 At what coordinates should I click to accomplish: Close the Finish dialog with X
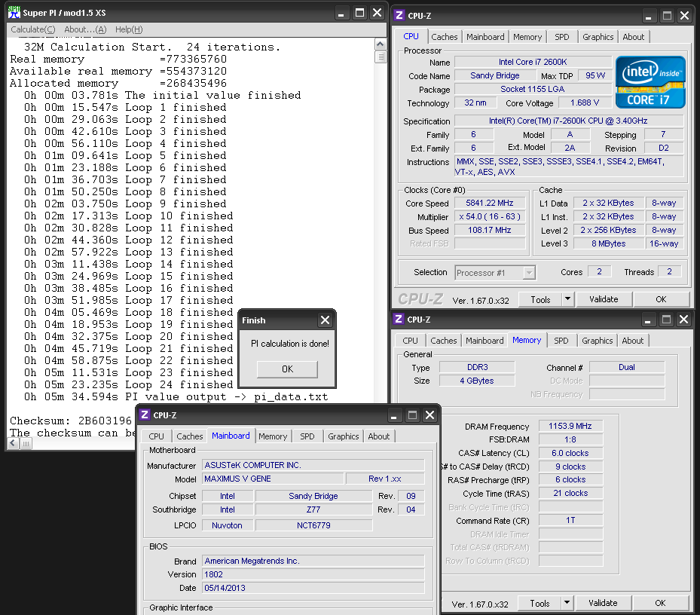(325, 320)
